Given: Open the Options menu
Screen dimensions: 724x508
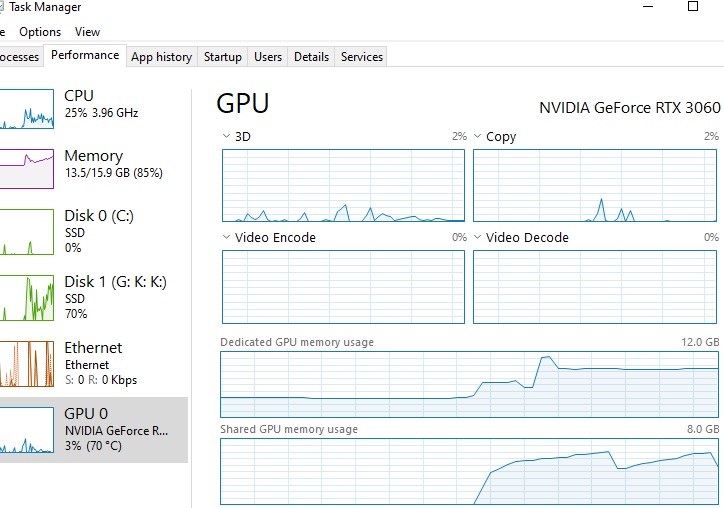Looking at the screenshot, I should (40, 32).
